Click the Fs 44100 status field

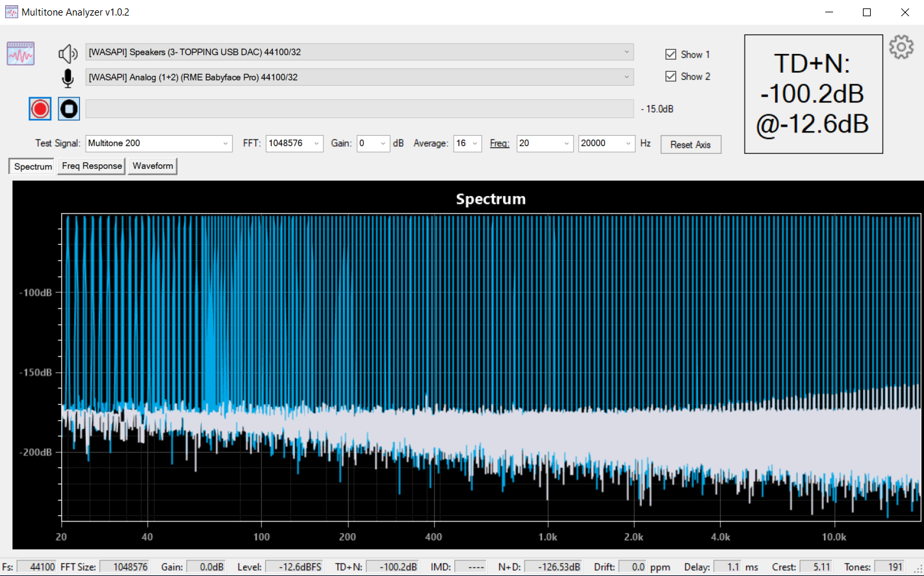tap(36, 567)
